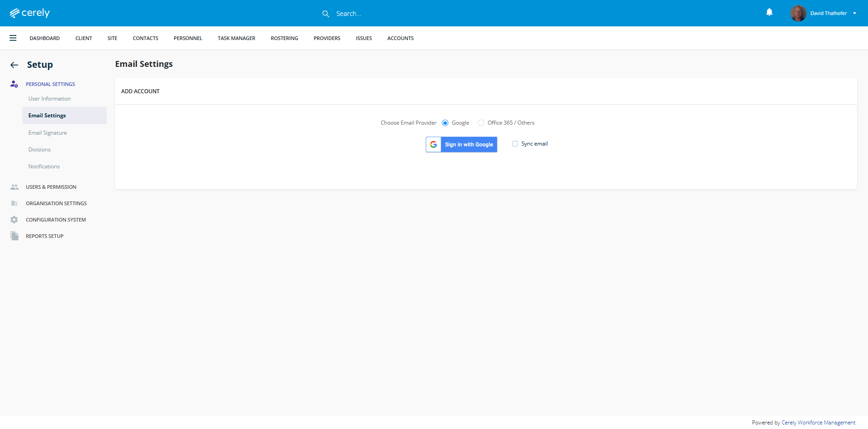Click the Personal Settings user icon
868x429 pixels.
coord(14,84)
